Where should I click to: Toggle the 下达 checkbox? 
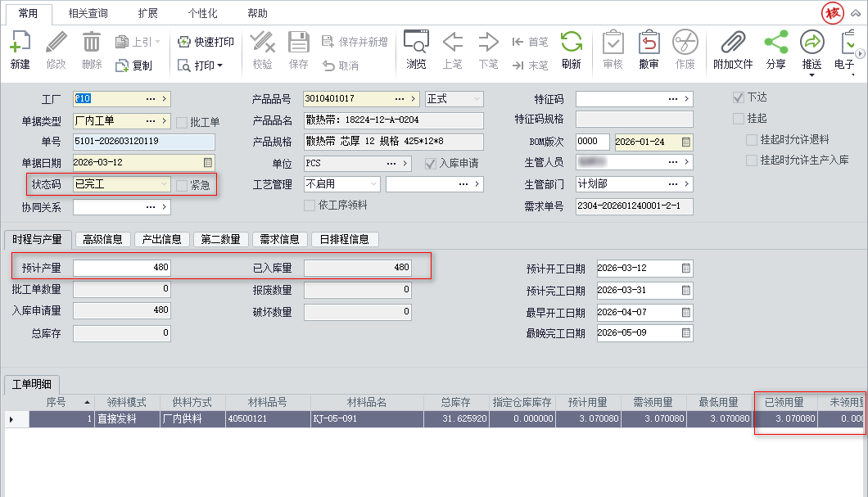[738, 97]
